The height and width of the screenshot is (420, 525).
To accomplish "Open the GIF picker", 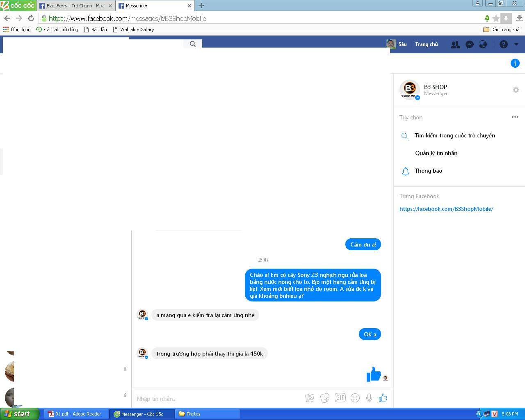I will pos(340,398).
